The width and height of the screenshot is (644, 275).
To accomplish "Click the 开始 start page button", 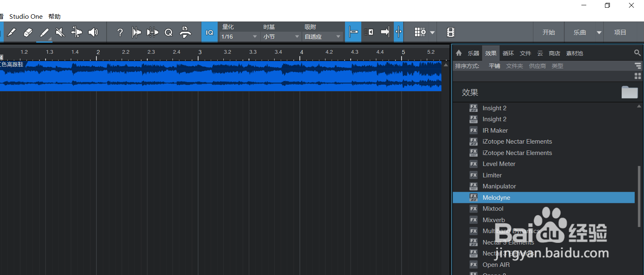I will tap(549, 32).
